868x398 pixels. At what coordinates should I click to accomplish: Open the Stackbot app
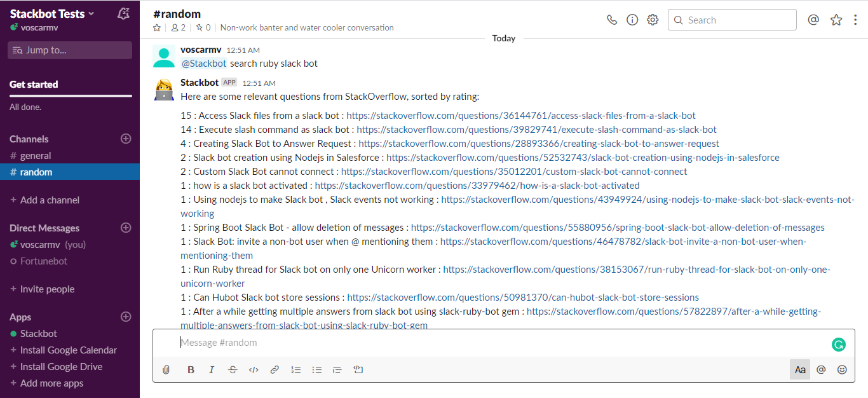pos(70,334)
